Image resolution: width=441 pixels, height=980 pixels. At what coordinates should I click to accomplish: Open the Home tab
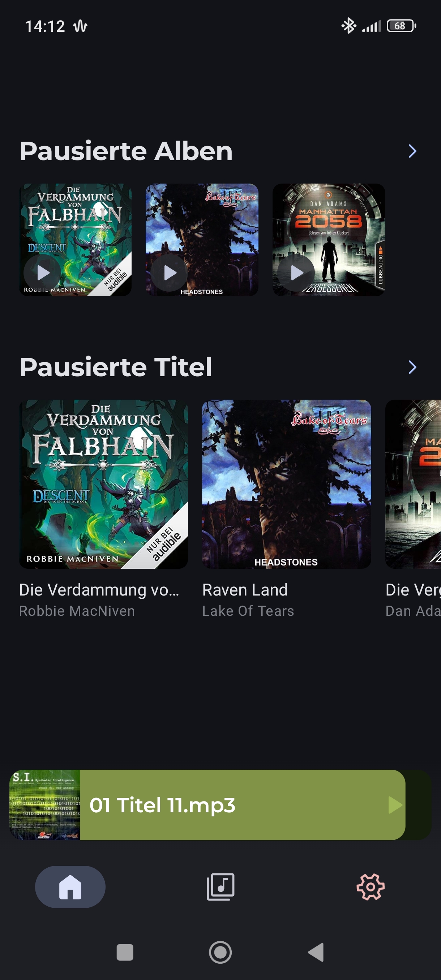pos(70,887)
